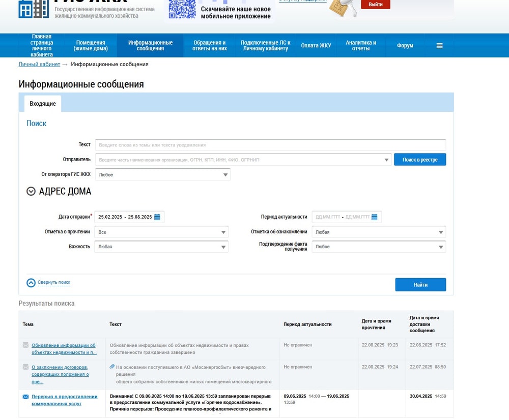The width and height of the screenshot is (509, 420).
Task: Click the collapse arrow icon beside Свернуть поиск
Action: [x=31, y=283]
